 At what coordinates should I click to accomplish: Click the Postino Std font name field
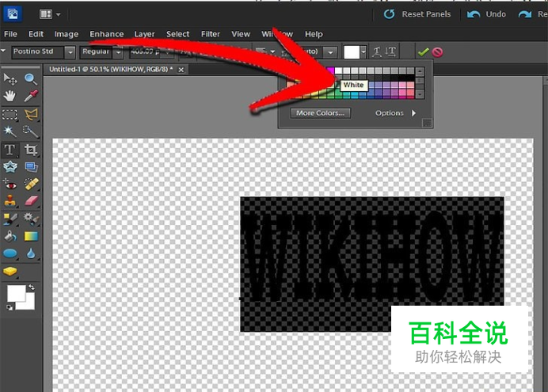click(x=38, y=52)
